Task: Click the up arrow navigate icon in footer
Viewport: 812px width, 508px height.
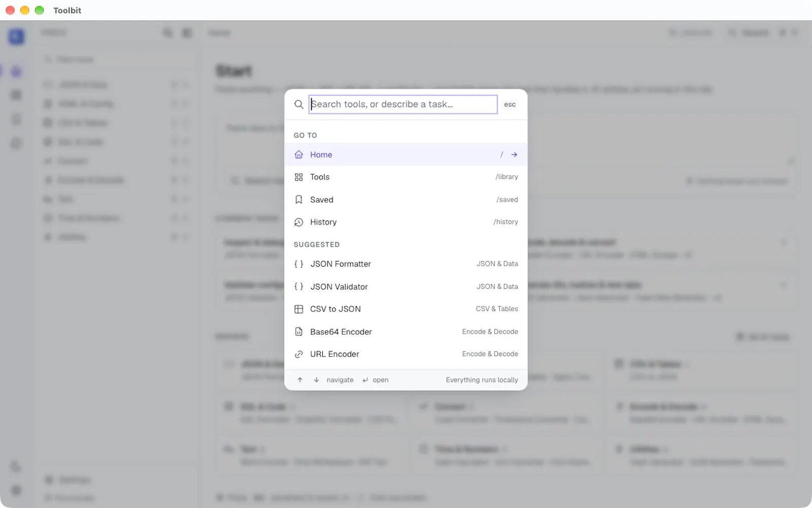Action: [x=300, y=380]
